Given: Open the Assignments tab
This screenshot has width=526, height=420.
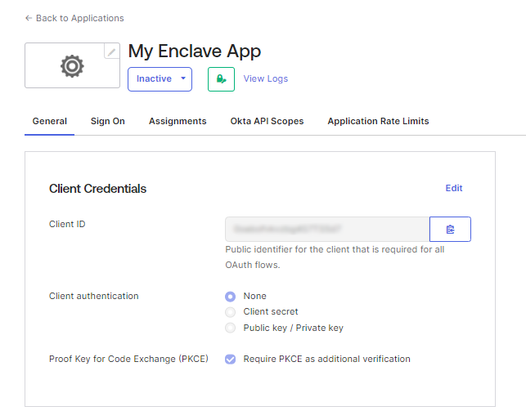Looking at the screenshot, I should click(178, 121).
